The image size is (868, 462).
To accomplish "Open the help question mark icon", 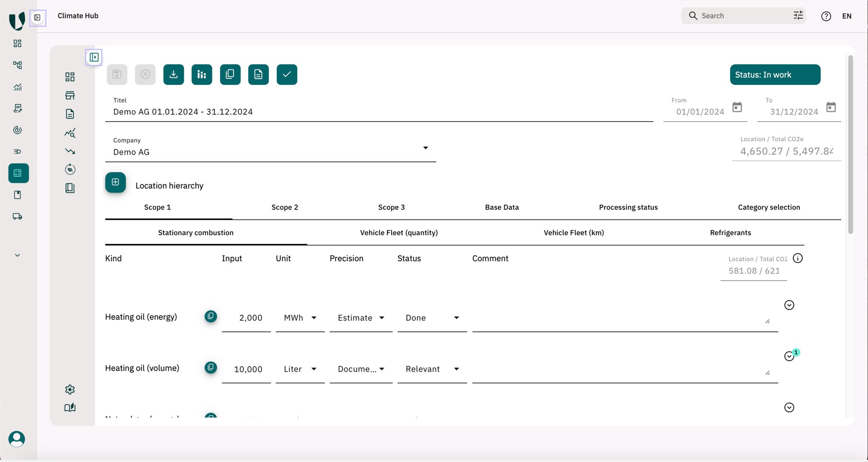I will tap(826, 16).
